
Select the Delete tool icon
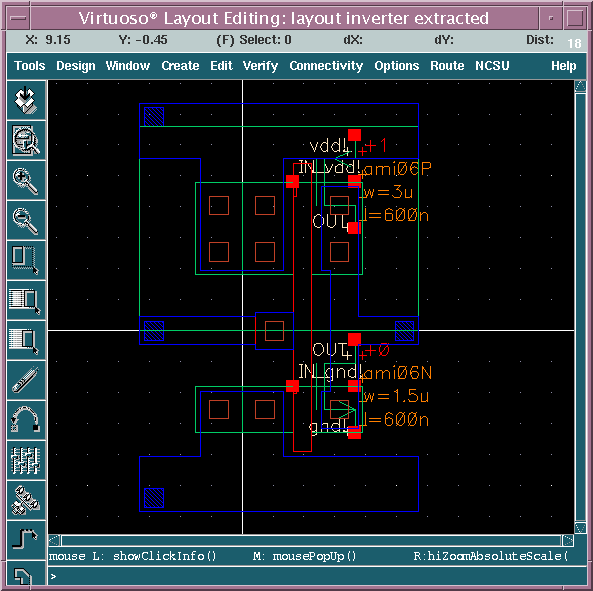26,381
